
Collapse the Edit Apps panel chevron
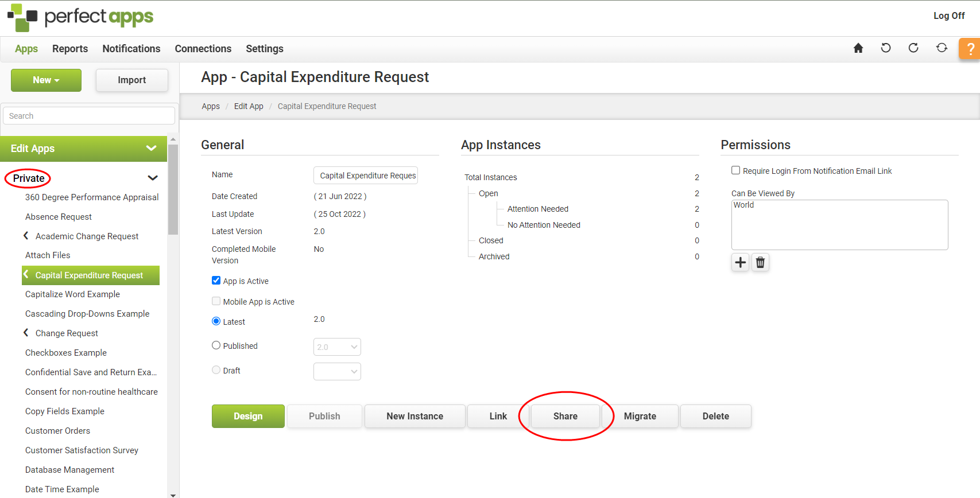(x=151, y=149)
